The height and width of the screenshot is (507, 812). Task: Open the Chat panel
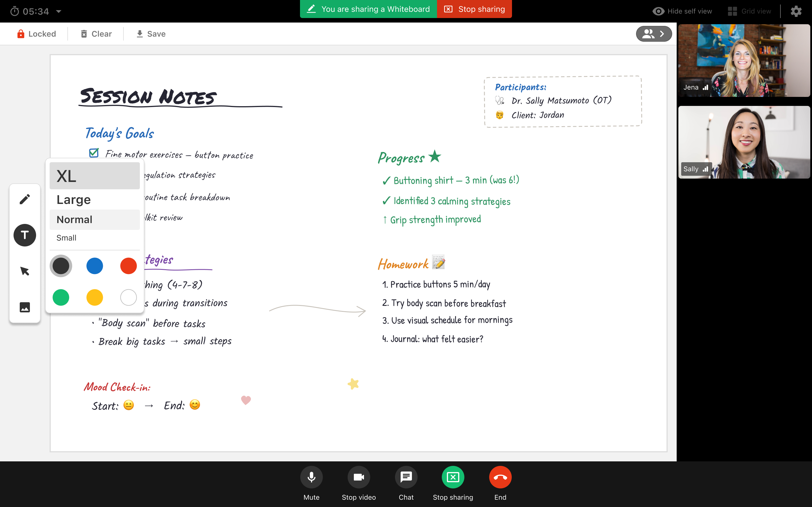tap(406, 477)
